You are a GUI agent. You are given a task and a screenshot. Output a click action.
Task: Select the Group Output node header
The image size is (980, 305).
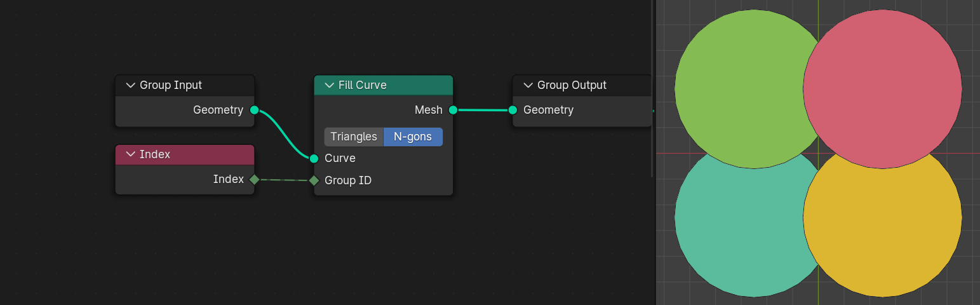tap(582, 85)
